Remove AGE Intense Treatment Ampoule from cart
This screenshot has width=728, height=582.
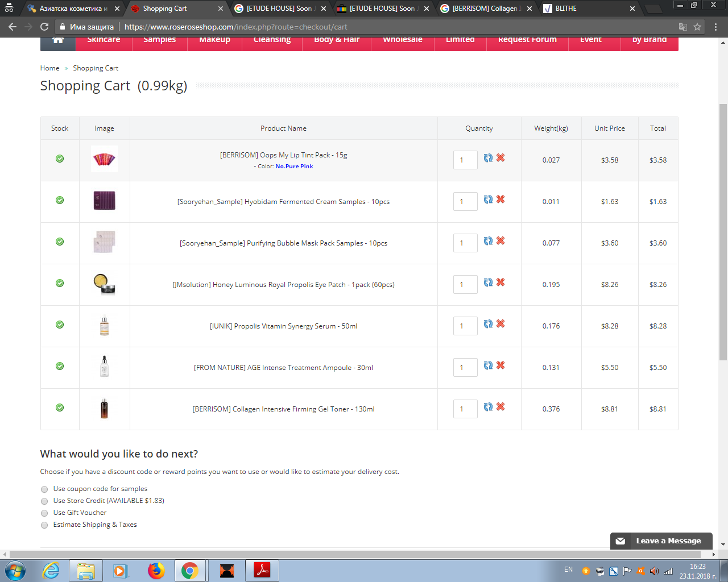click(500, 365)
